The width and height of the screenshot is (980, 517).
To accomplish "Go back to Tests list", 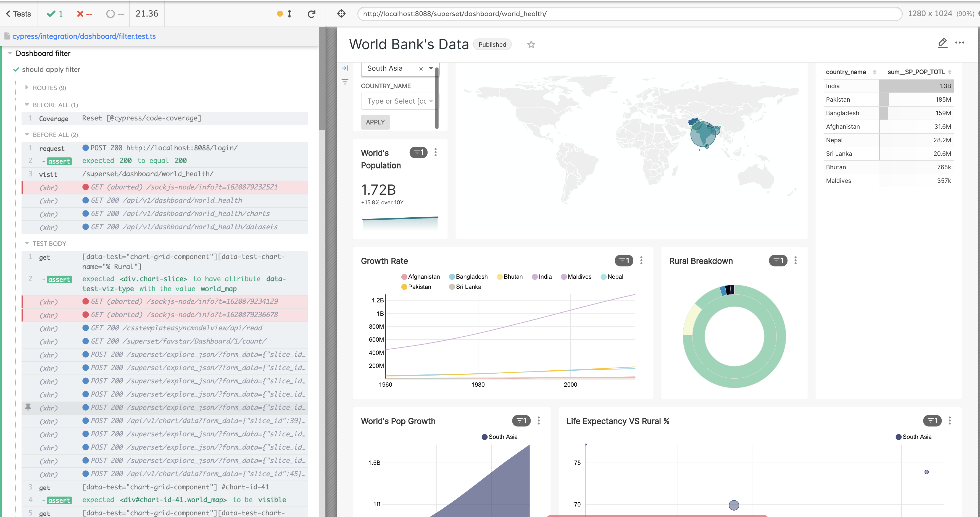I will 18,14.
